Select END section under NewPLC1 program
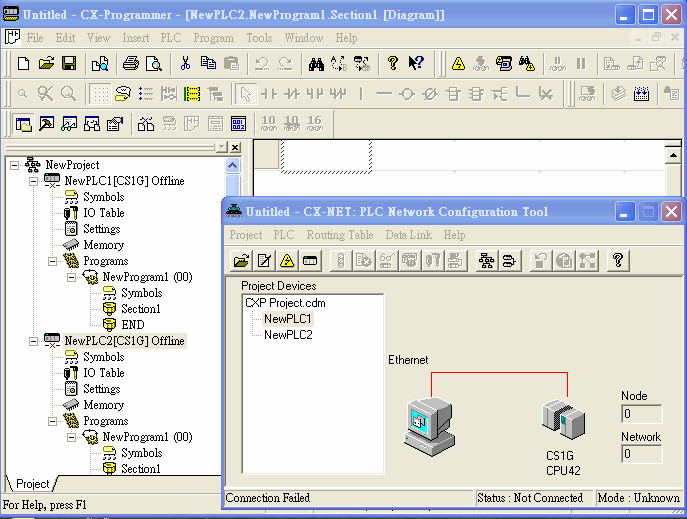The image size is (687, 519). click(133, 325)
